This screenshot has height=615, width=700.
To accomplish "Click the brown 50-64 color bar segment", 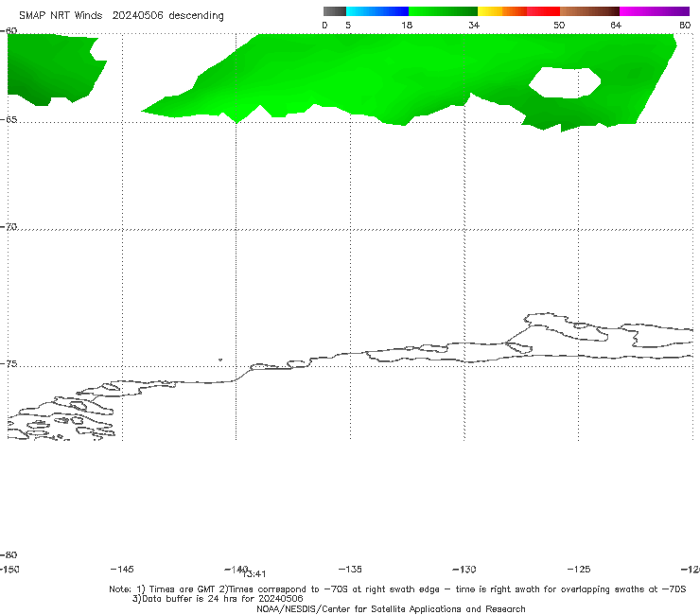I will click(x=589, y=11).
